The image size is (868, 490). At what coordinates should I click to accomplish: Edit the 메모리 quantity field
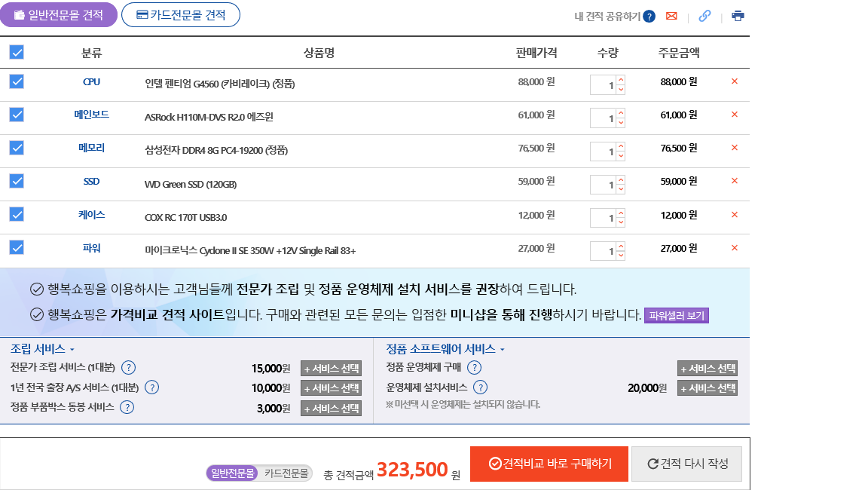tap(604, 152)
